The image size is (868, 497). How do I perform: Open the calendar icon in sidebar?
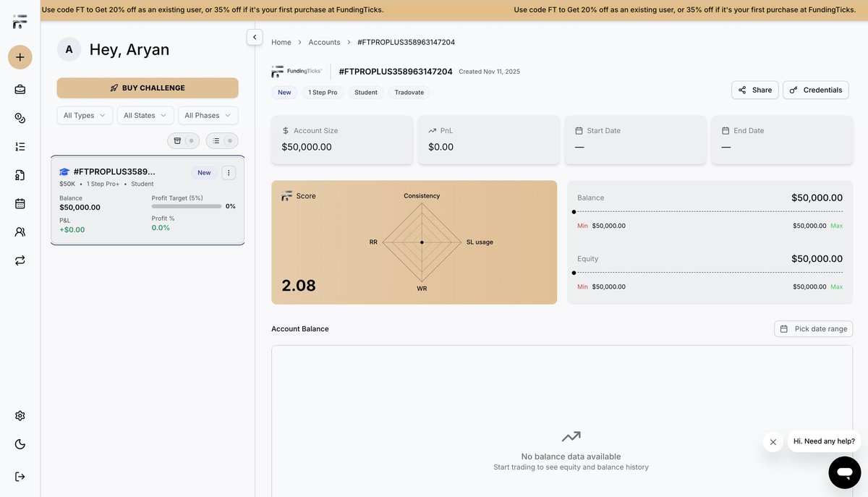point(20,203)
